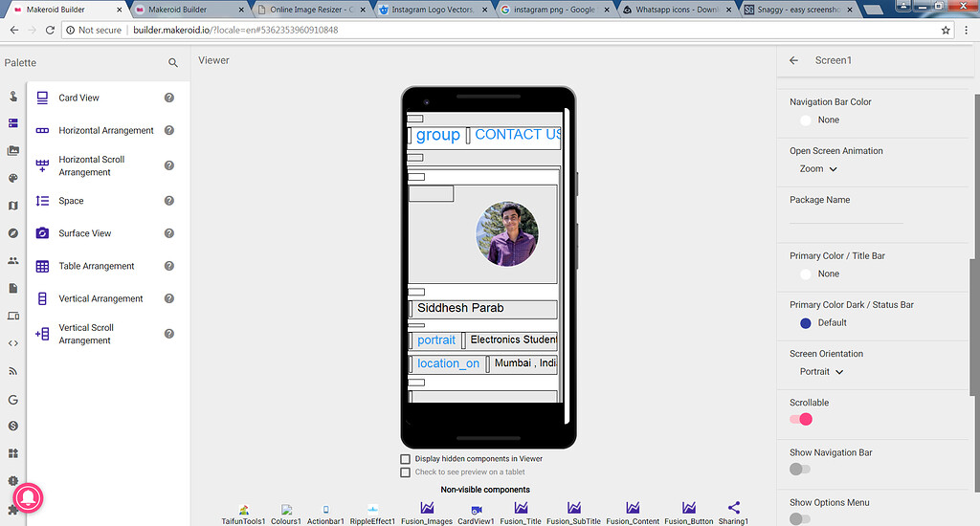The height and width of the screenshot is (526, 980).
Task: Open the Monetization dollar category icon
Action: 13,426
